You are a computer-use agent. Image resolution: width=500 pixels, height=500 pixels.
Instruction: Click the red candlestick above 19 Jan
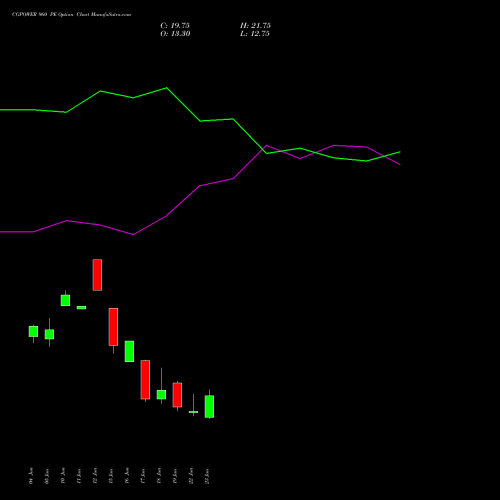(177, 395)
